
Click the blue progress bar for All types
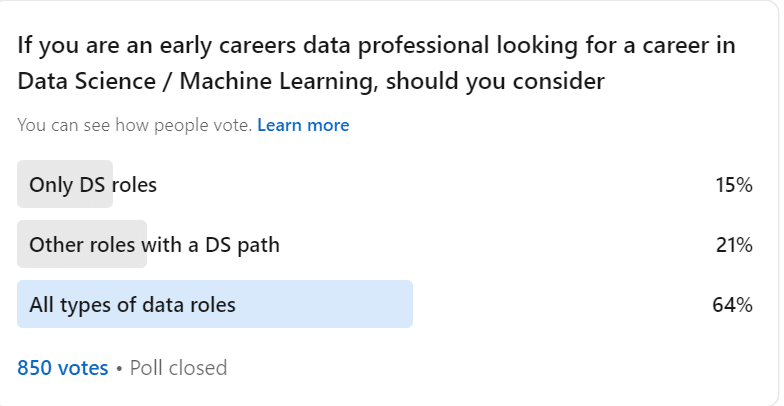pos(215,304)
